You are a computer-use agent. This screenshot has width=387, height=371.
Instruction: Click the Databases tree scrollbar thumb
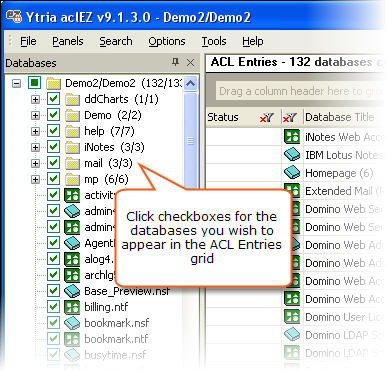pos(190,141)
